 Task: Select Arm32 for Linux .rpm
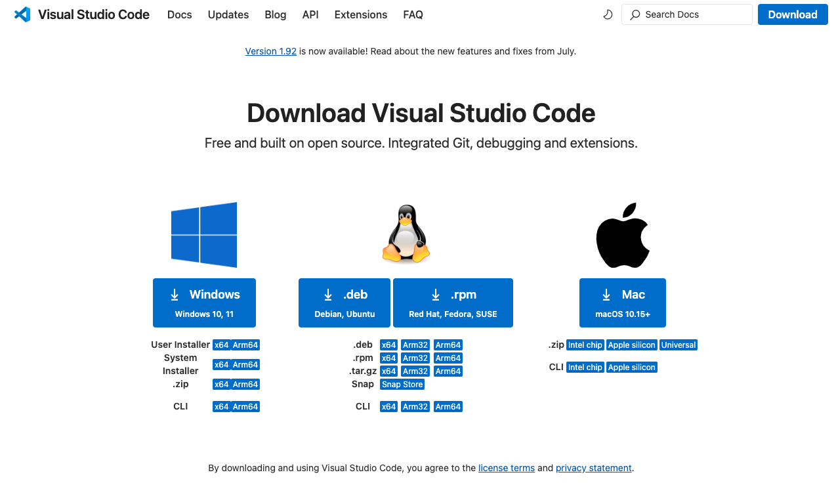pos(415,358)
